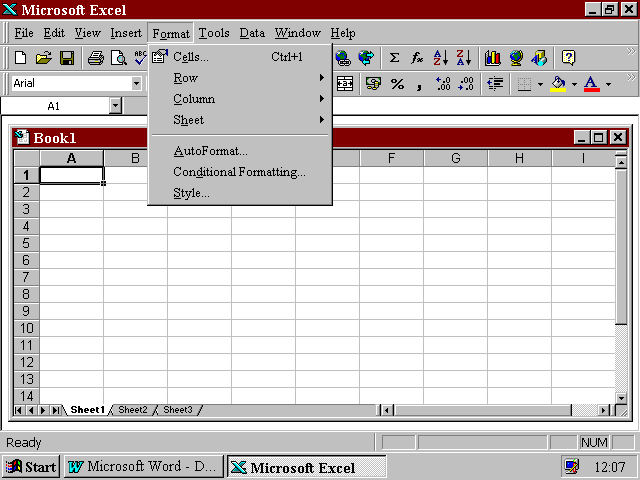This screenshot has width=640, height=480.
Task: Expand the Row submenu
Action: pos(240,78)
